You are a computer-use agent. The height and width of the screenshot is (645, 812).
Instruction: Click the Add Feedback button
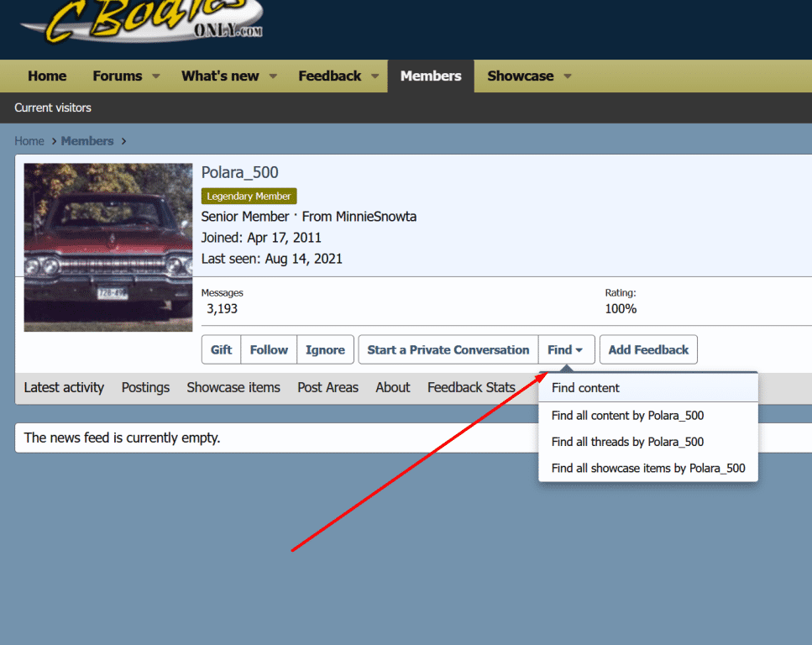pos(648,349)
